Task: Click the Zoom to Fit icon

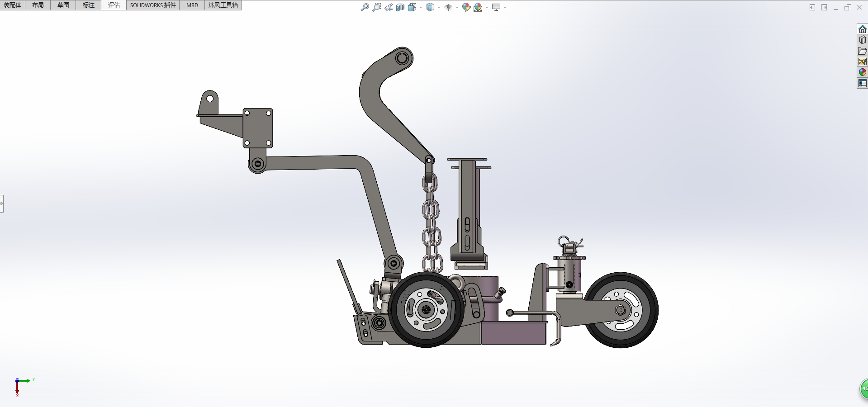Action: click(x=365, y=7)
